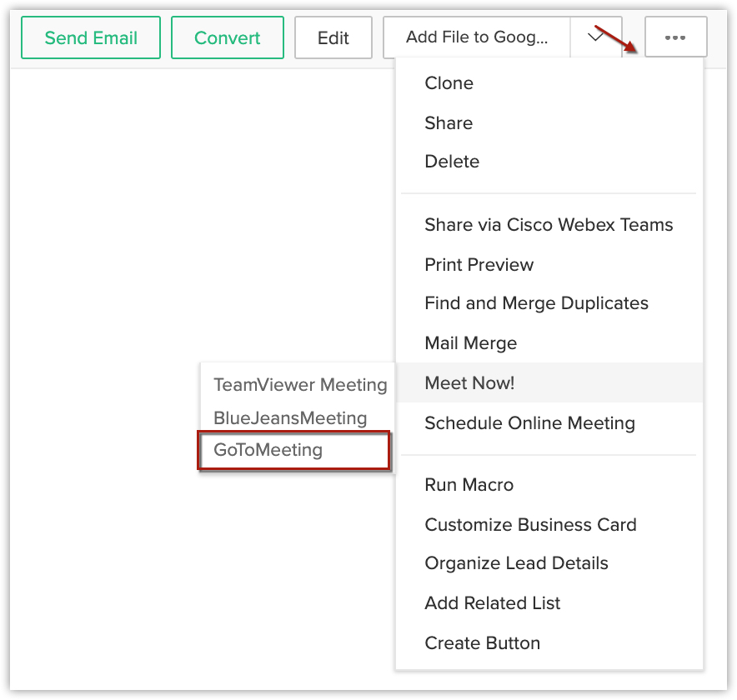The height and width of the screenshot is (700, 737).
Task: Open Customize Business Card
Action: tap(530, 525)
